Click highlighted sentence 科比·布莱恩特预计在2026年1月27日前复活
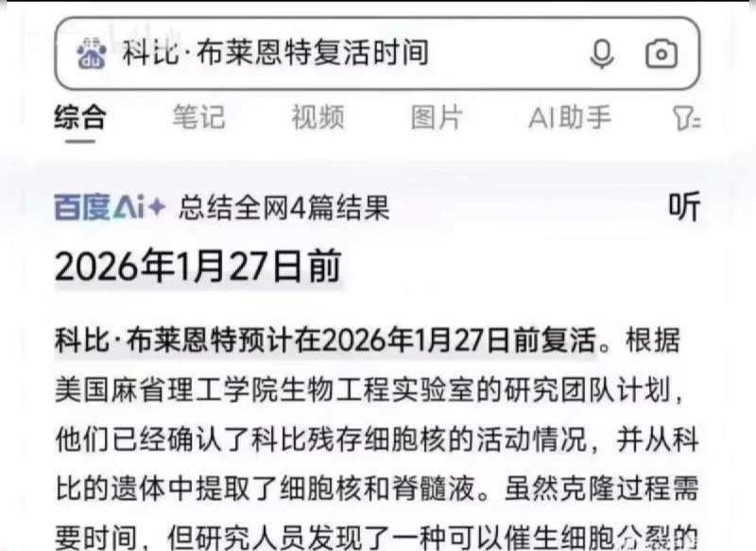 click(x=325, y=340)
